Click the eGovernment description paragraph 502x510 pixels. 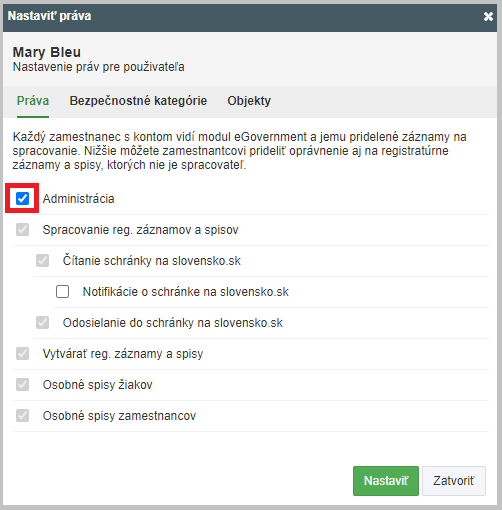click(x=239, y=151)
